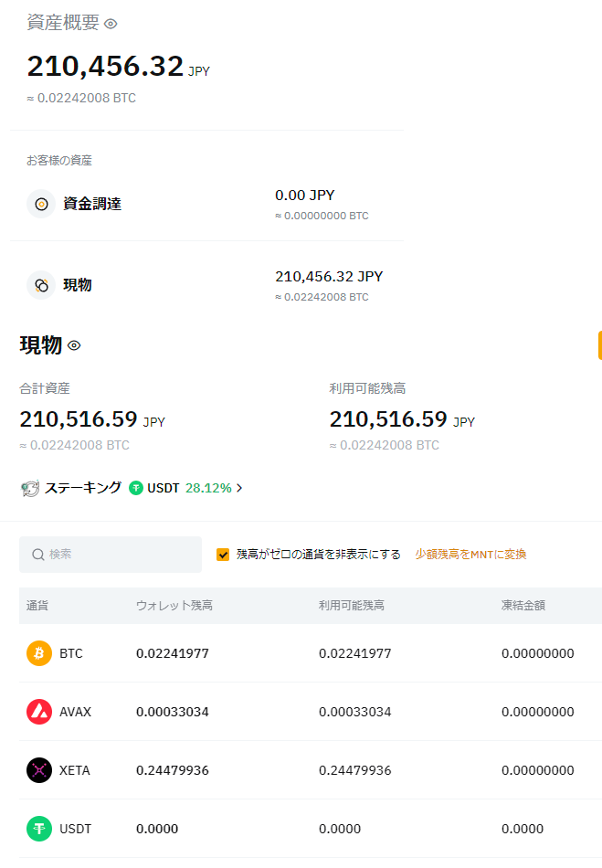Screen dimensions: 602x868
Task: Click 少額残高をMNTに変換 link
Action: (470, 555)
